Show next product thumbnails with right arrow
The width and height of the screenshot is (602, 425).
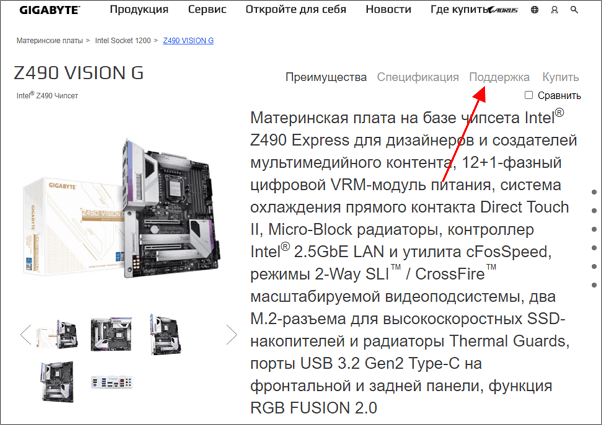click(x=232, y=334)
